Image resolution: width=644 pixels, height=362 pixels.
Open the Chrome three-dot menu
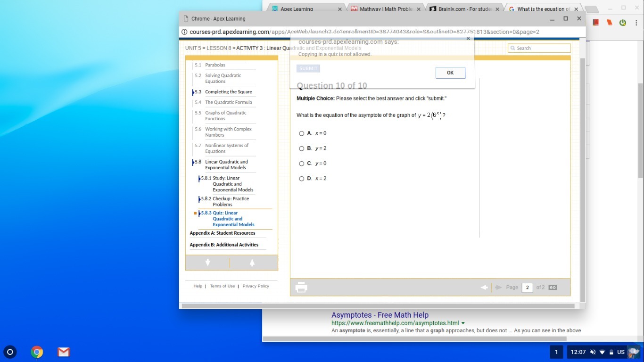(636, 22)
